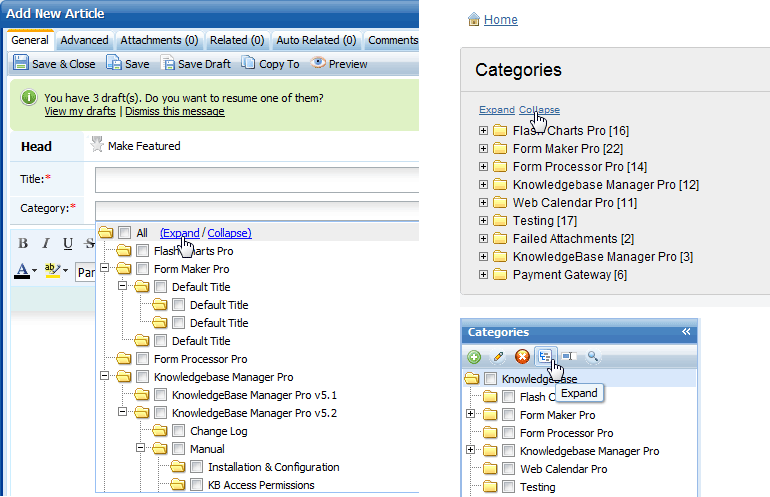Open the Comments tab

point(392,40)
